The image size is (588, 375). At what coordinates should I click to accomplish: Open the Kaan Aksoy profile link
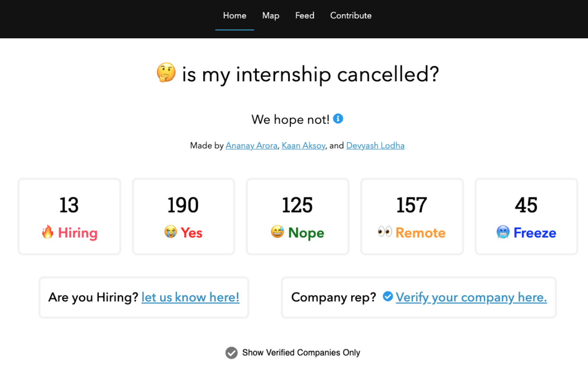click(x=303, y=145)
